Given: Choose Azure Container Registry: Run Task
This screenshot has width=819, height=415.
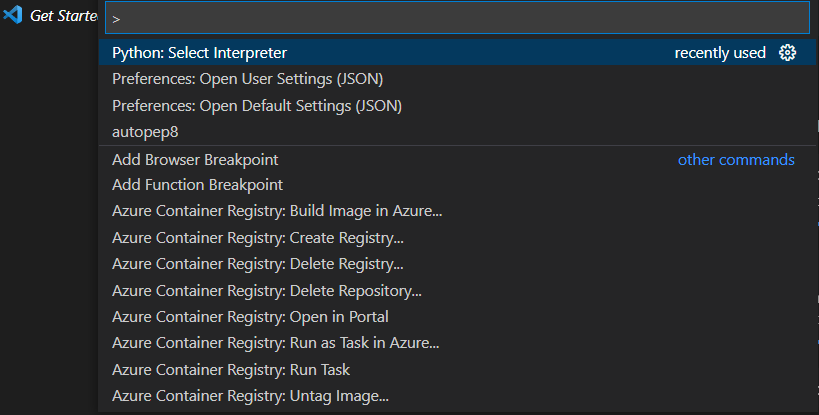Looking at the screenshot, I should tap(231, 369).
